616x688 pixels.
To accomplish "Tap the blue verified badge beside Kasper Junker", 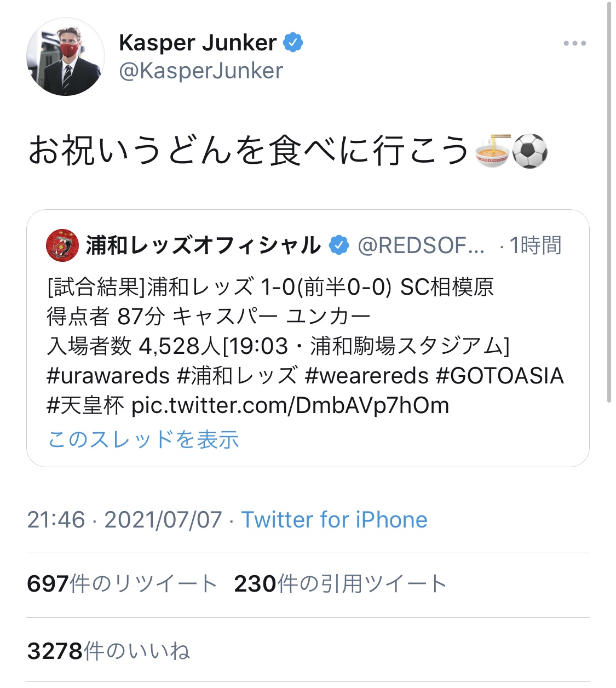I will point(293,42).
